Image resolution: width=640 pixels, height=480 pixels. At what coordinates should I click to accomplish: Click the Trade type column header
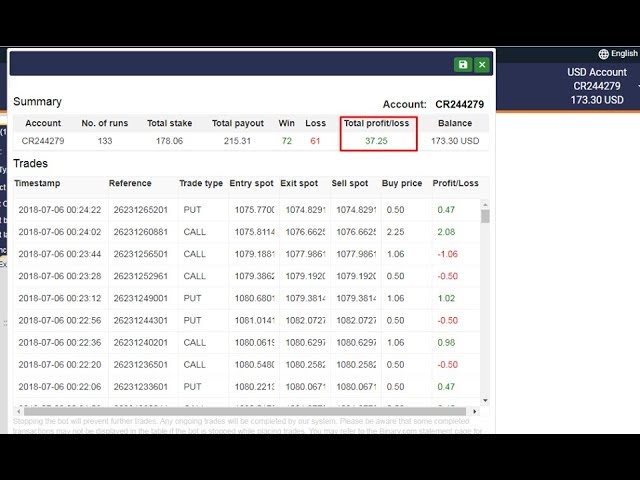click(201, 184)
